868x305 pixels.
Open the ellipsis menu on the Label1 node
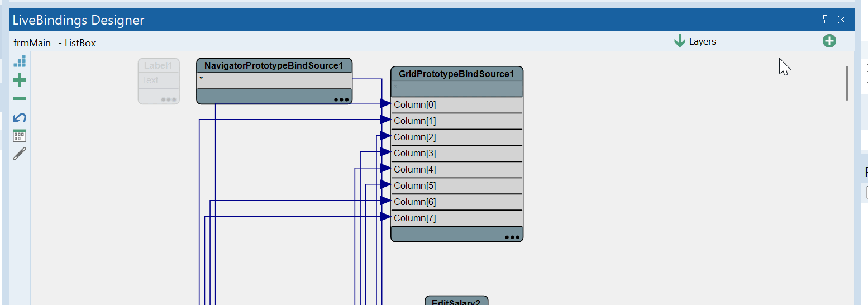coord(168,99)
